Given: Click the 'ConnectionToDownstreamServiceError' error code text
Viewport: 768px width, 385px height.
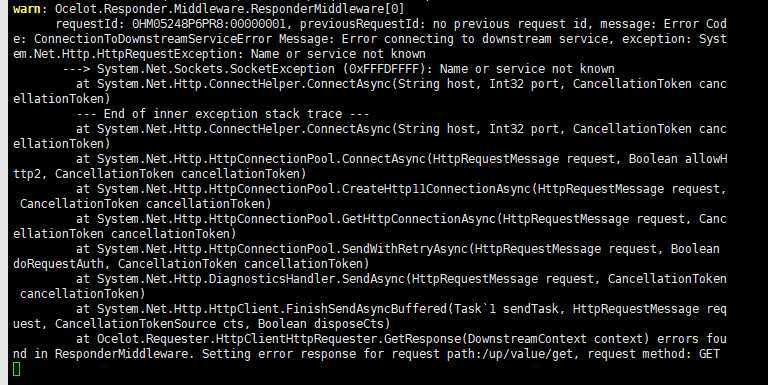Looking at the screenshot, I should click(153, 39).
